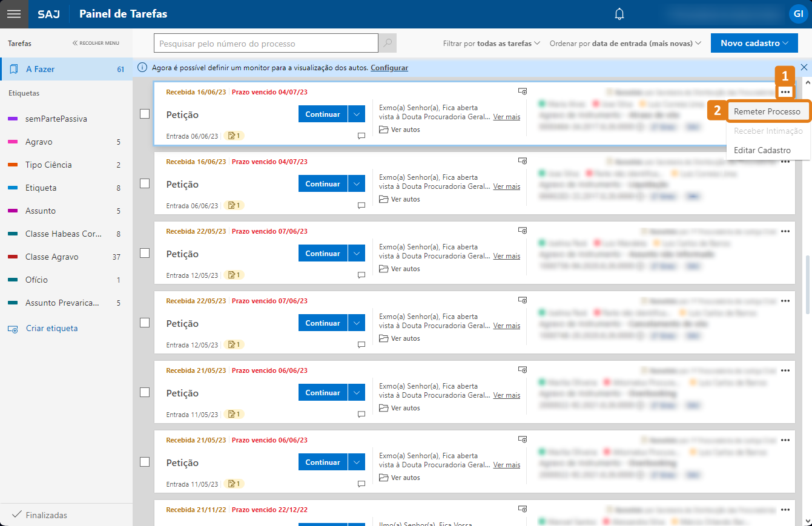Click the Configurar link in banner
The height and width of the screenshot is (526, 812).
pos(389,68)
